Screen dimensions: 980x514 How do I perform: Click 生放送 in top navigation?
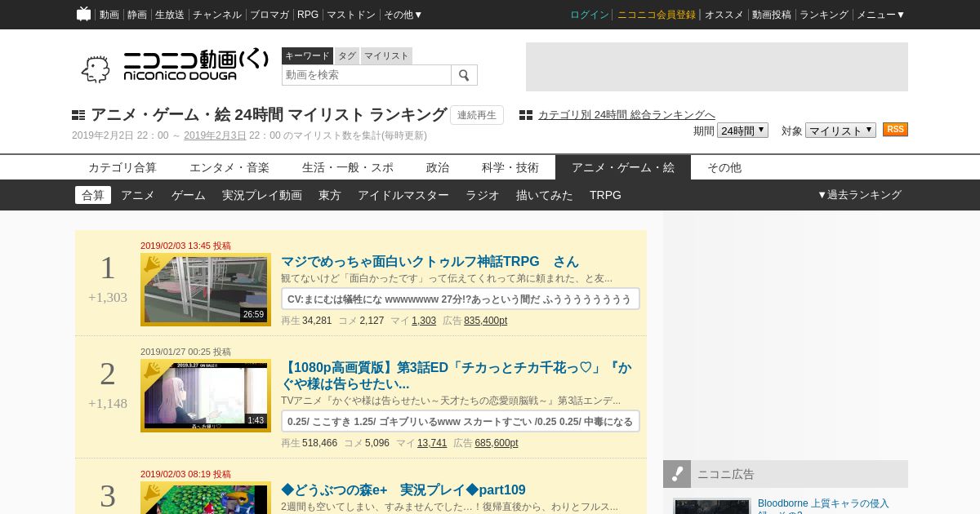click(170, 15)
